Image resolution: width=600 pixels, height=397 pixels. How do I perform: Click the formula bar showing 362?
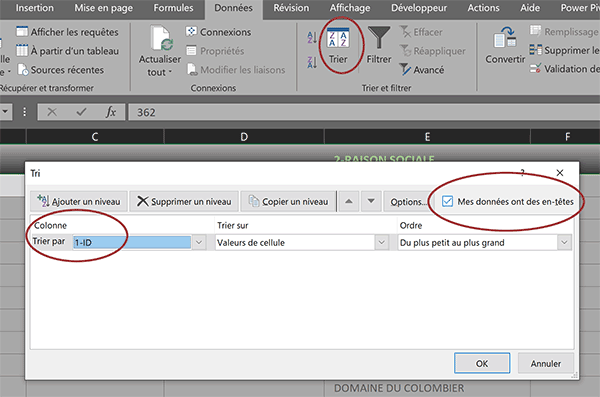pos(364,112)
